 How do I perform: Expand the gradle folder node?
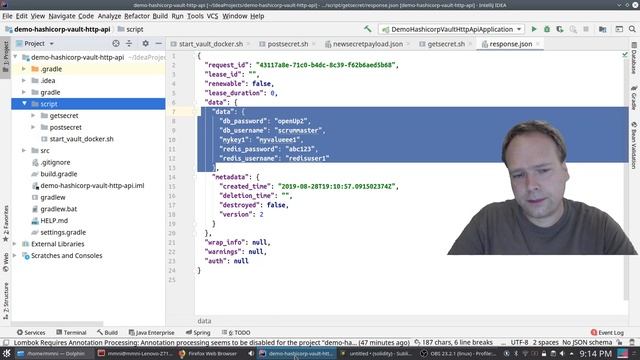click(24, 92)
